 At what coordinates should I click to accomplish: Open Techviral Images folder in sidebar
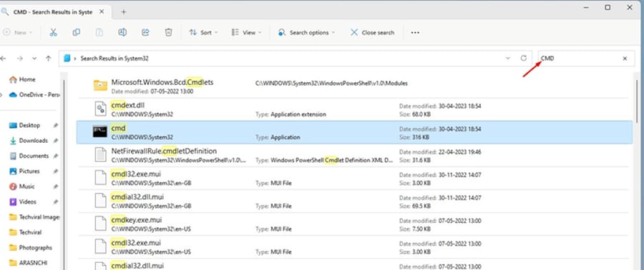(34, 217)
